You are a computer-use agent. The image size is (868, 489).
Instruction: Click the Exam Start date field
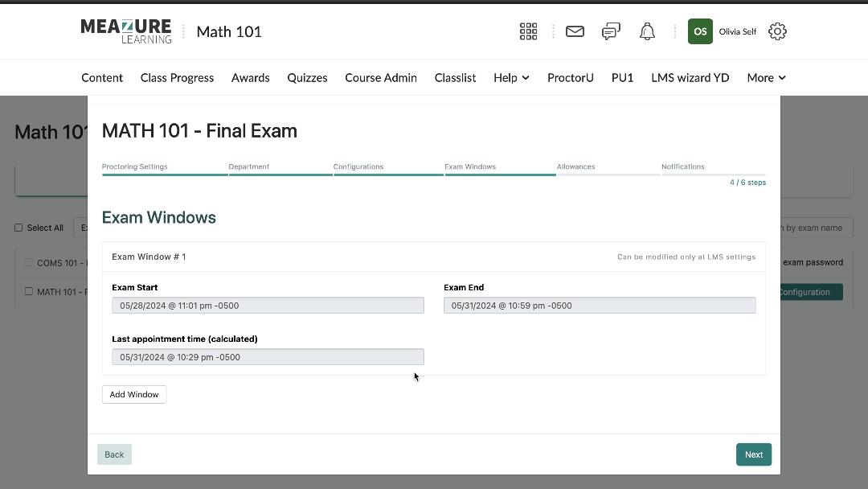point(268,306)
